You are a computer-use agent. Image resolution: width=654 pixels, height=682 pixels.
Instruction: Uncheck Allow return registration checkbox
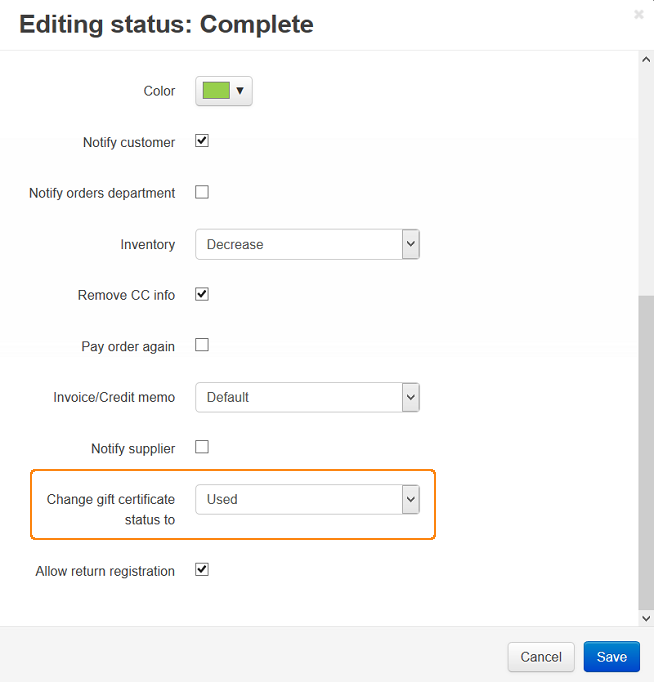tap(202, 569)
